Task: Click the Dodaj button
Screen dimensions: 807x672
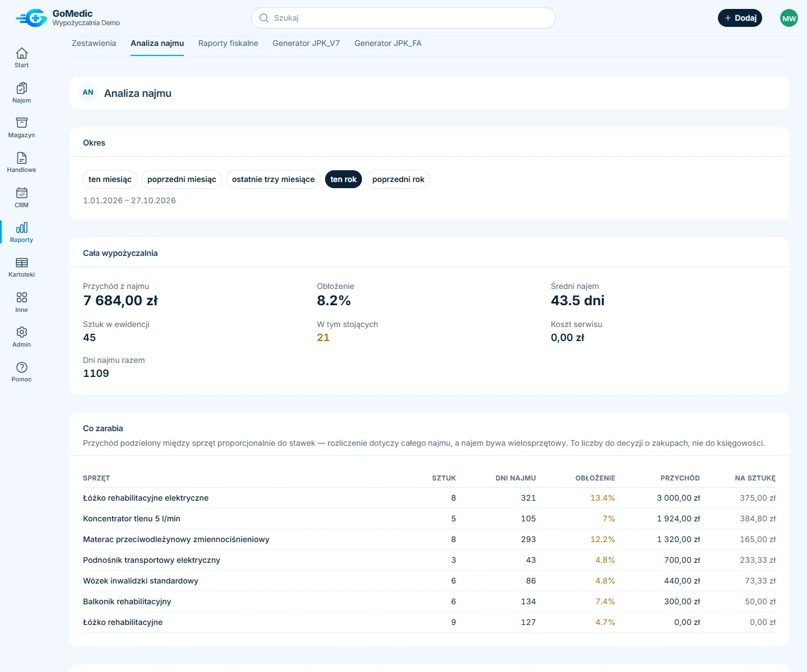Action: (740, 18)
